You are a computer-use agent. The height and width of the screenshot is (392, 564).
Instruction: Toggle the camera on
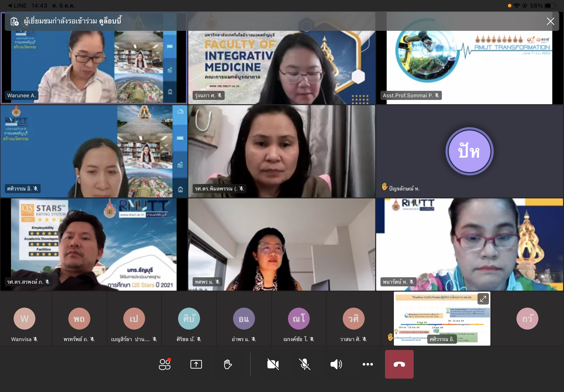pyautogui.click(x=273, y=364)
